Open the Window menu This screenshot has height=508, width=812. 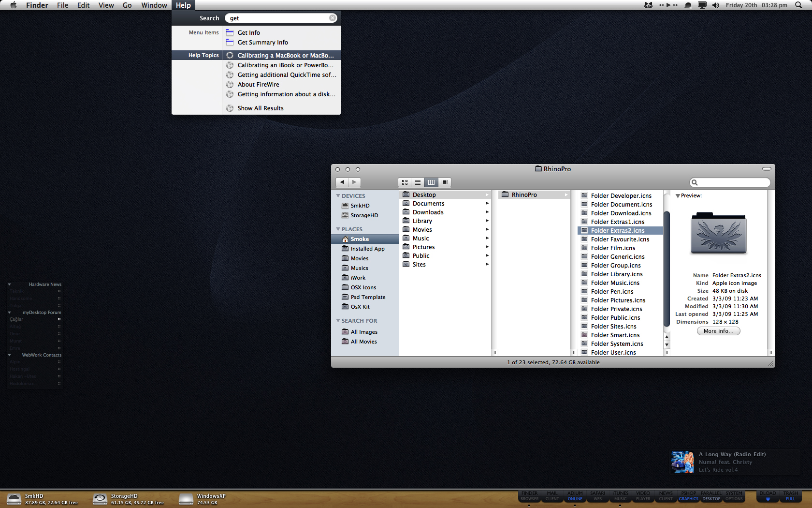click(154, 5)
